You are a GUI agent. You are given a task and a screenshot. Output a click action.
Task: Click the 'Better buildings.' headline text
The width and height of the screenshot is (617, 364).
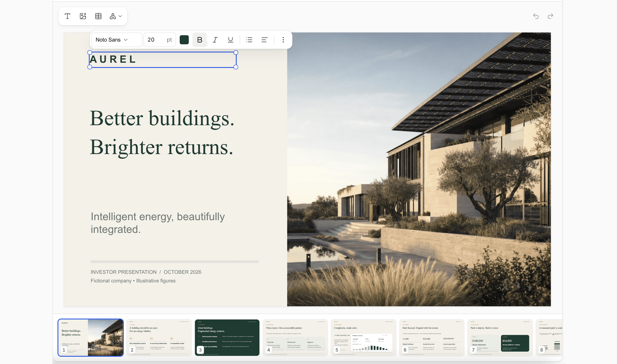[x=162, y=119]
